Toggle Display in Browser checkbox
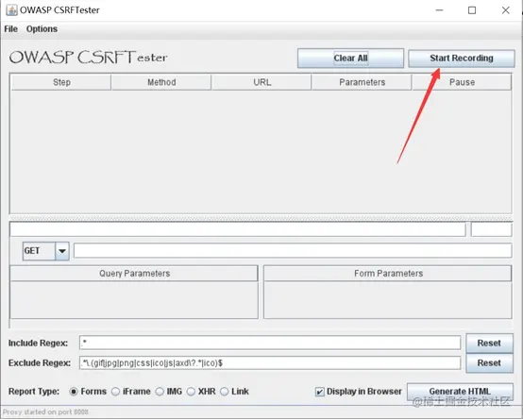Screen dimensions: 523x420 tap(319, 392)
